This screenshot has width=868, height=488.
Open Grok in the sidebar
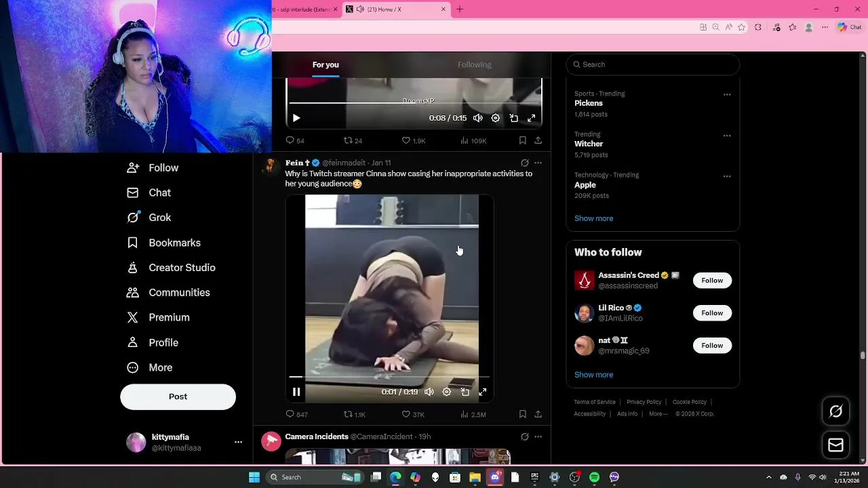tap(149, 218)
